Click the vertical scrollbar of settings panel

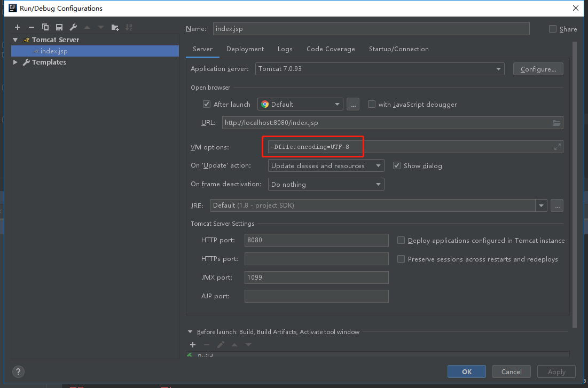575,184
